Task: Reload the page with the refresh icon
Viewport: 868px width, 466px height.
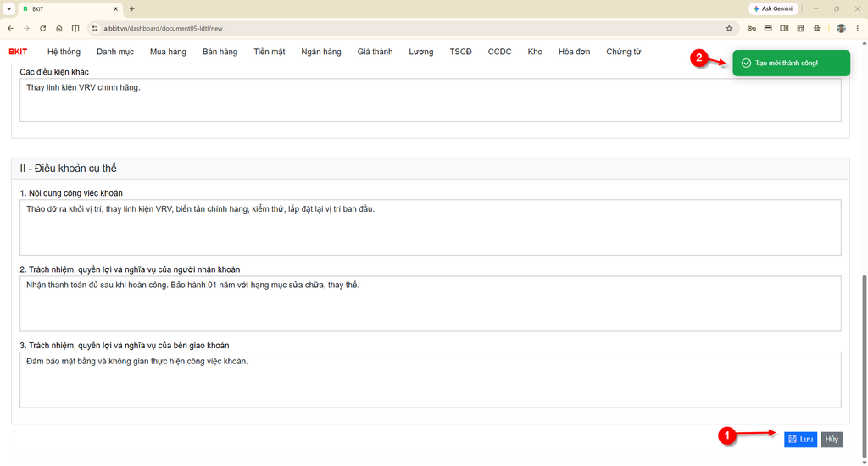Action: [x=42, y=28]
